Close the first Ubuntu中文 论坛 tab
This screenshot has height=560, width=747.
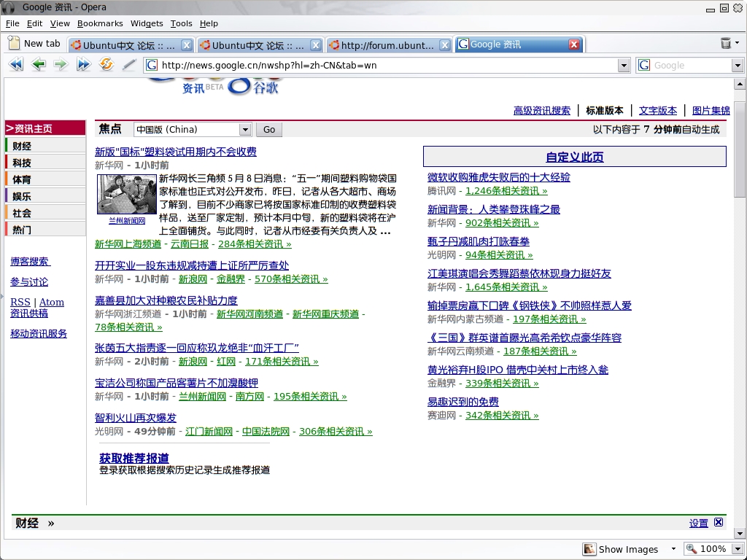coord(186,45)
